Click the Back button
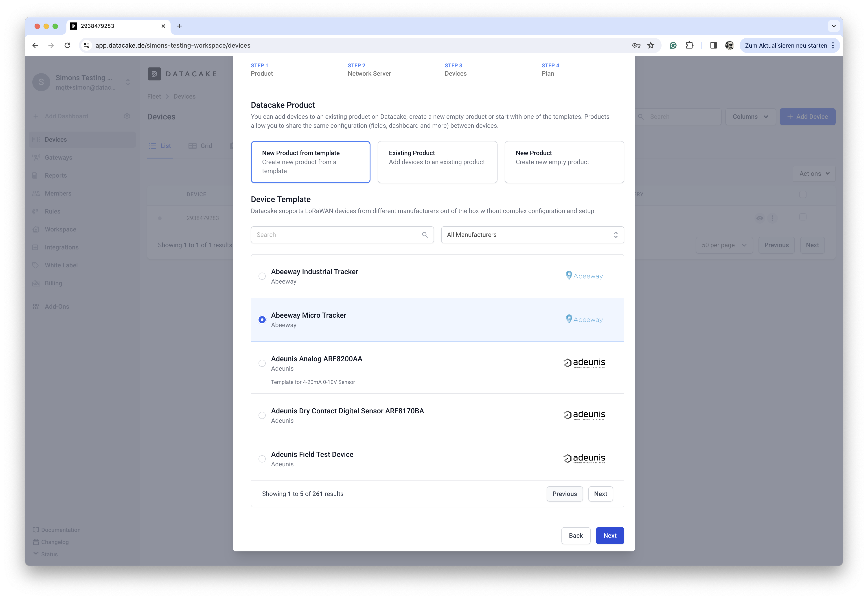The height and width of the screenshot is (599, 868). pyautogui.click(x=575, y=535)
